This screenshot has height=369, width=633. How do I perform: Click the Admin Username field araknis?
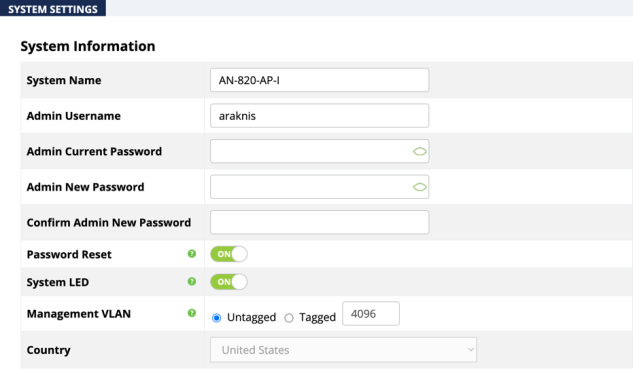(319, 115)
